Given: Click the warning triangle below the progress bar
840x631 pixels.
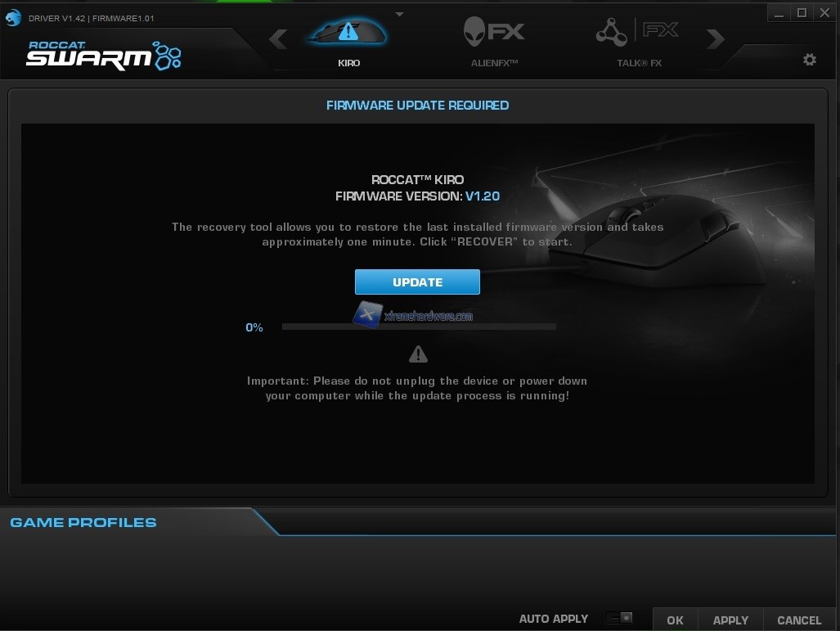Looking at the screenshot, I should (x=418, y=354).
